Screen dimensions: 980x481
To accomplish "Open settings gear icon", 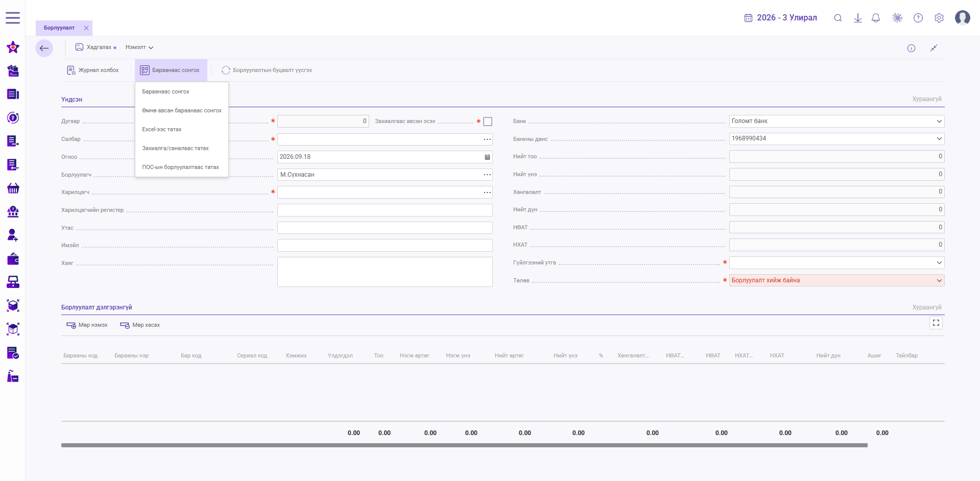I will click(x=939, y=18).
